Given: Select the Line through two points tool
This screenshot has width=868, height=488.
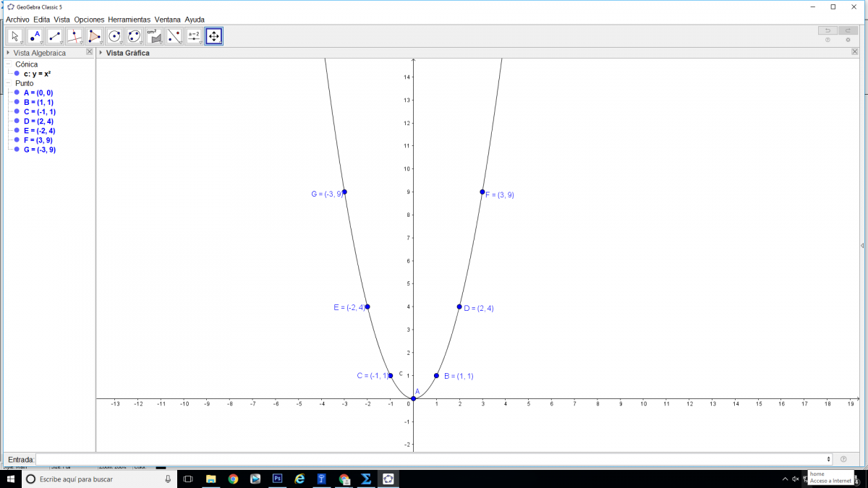Looking at the screenshot, I should click(x=55, y=36).
